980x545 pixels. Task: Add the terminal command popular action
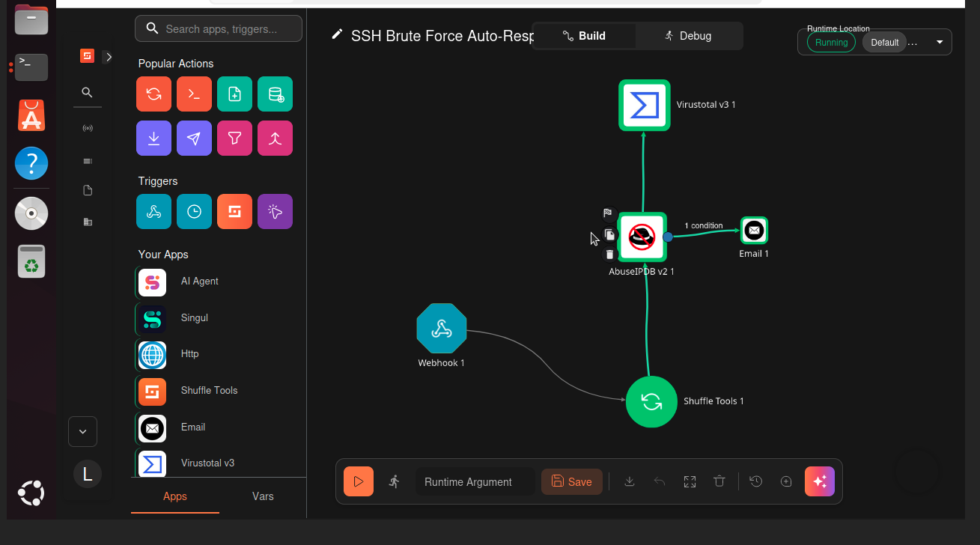[x=194, y=94]
